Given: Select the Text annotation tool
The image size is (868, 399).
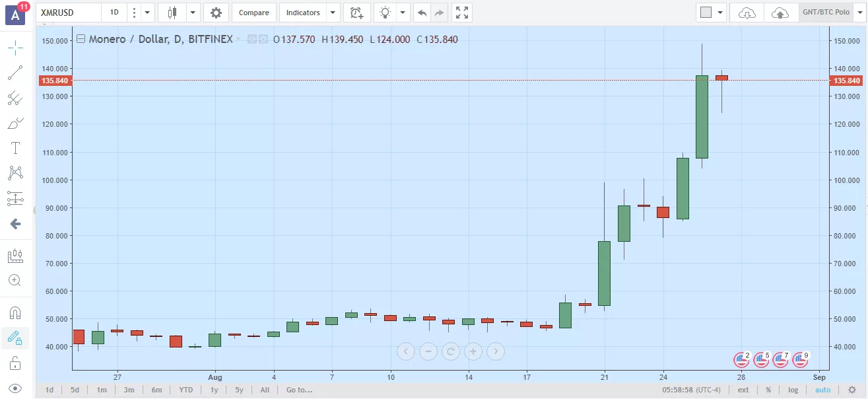Looking at the screenshot, I should coord(15,148).
